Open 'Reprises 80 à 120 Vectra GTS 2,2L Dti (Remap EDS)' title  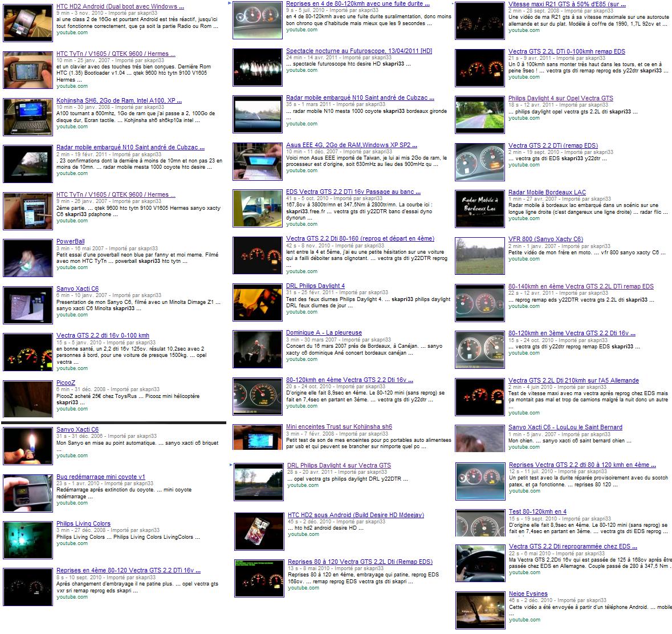[x=360, y=562]
